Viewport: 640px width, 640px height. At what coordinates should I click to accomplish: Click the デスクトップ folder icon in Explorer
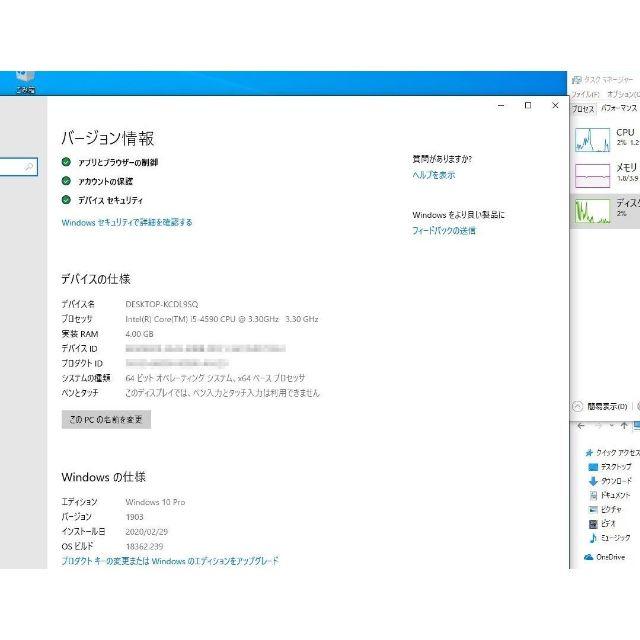coord(593,467)
